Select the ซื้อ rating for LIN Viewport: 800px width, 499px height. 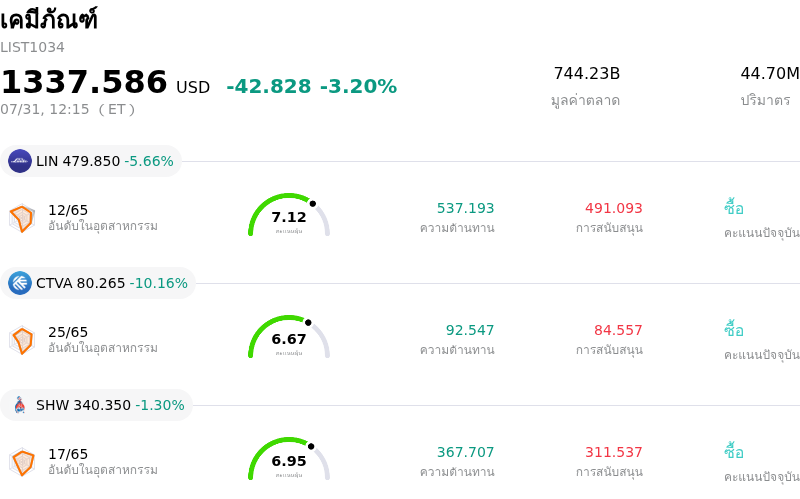pyautogui.click(x=734, y=208)
